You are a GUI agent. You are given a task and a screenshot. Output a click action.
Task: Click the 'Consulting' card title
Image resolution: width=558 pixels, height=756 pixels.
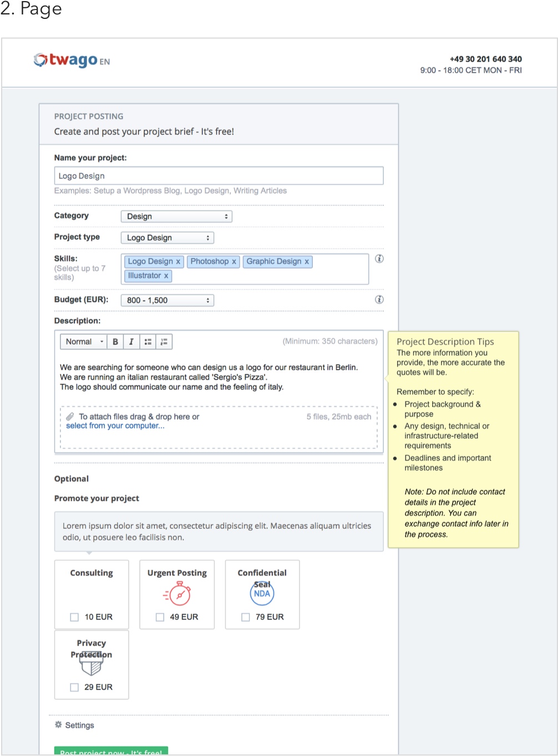(92, 573)
